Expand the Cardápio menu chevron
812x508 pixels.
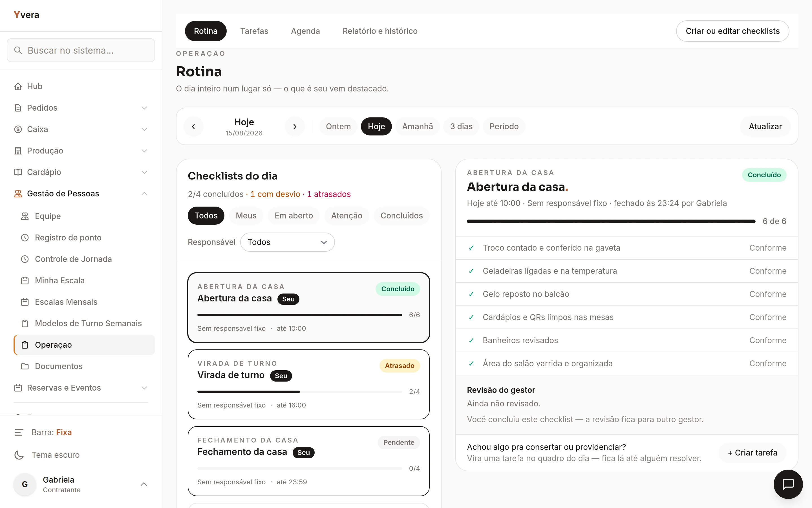(x=144, y=172)
